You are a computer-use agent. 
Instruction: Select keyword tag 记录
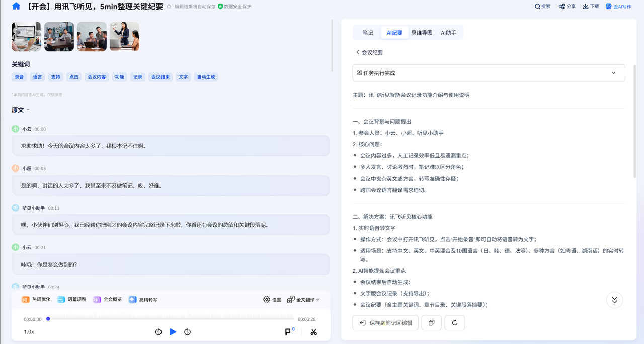point(137,77)
